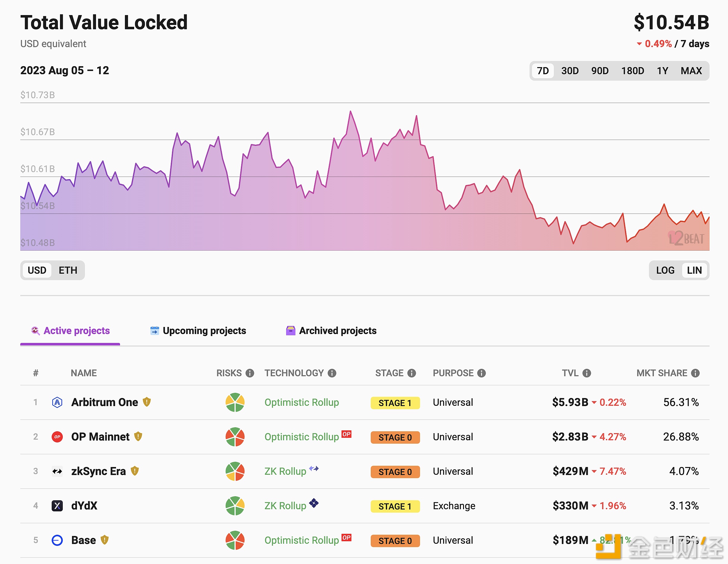Image resolution: width=728 pixels, height=564 pixels.
Task: Set chart scale to LIN
Action: tap(694, 270)
